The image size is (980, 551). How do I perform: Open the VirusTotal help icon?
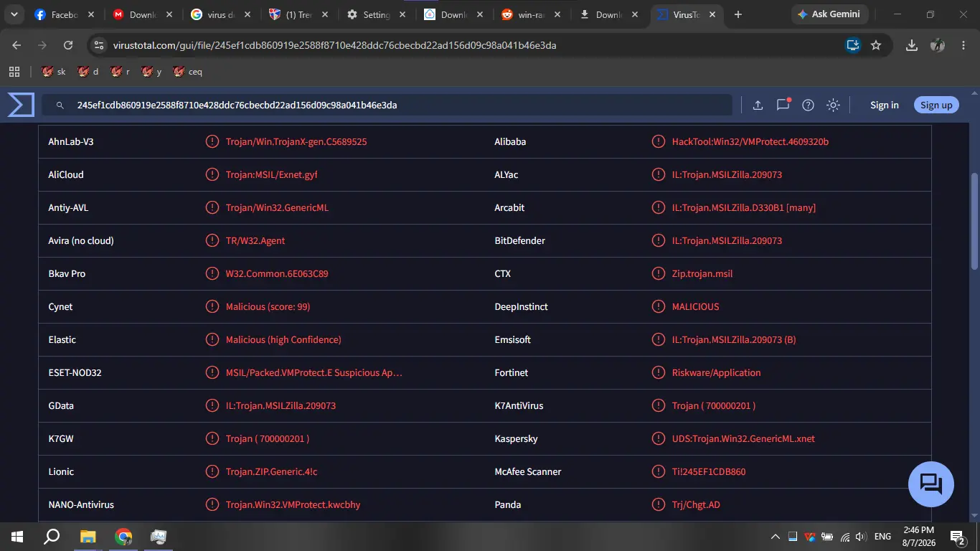coord(808,105)
